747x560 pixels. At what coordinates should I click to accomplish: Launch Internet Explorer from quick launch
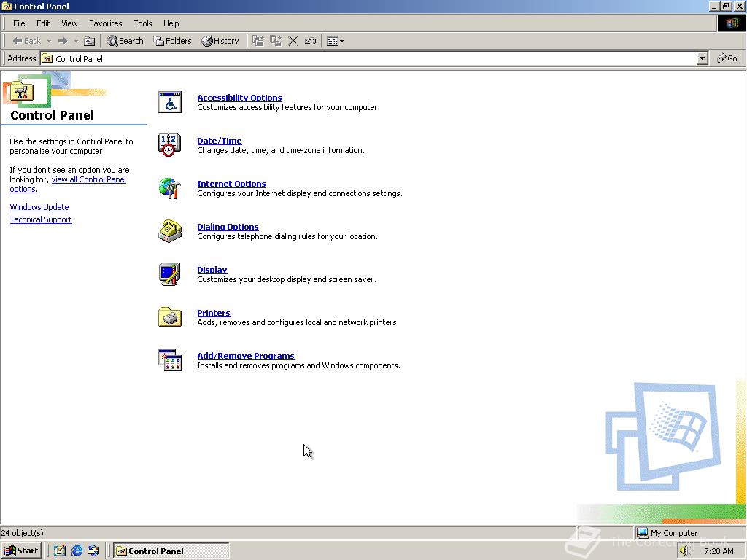pyautogui.click(x=76, y=551)
